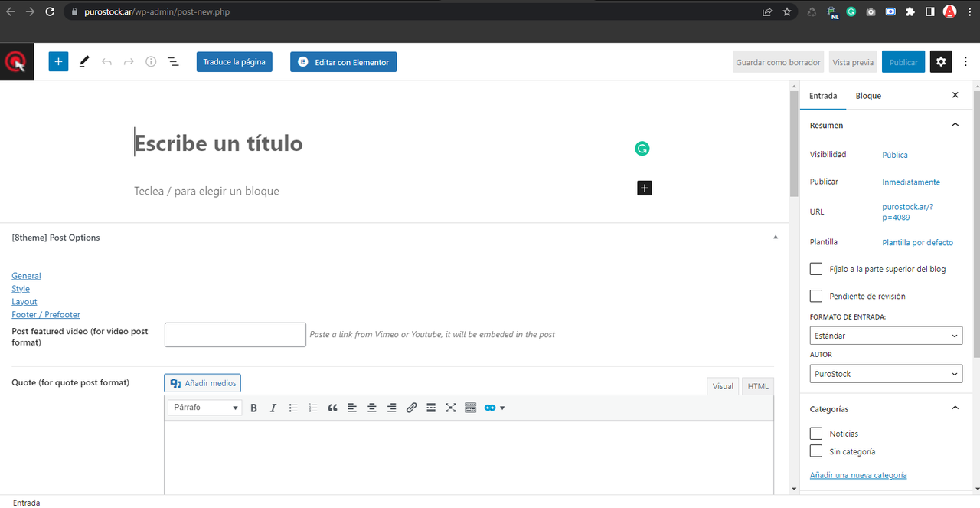The height and width of the screenshot is (508, 980).
Task: Open the settings gear sidebar toggle
Action: click(x=941, y=62)
